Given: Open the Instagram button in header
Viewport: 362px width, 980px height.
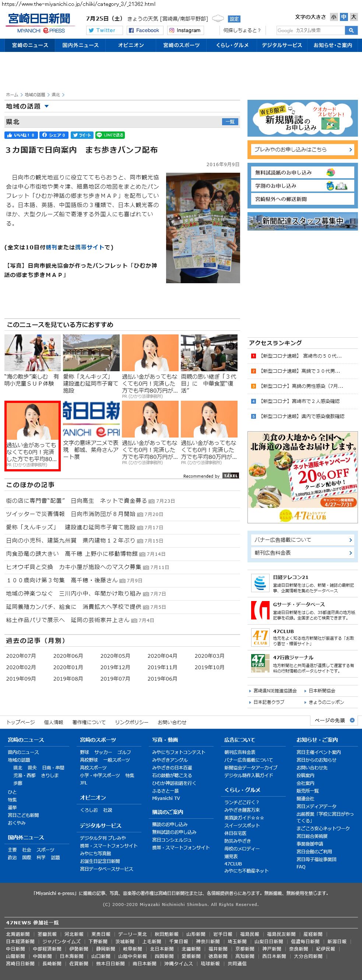Looking at the screenshot, I should tap(185, 31).
